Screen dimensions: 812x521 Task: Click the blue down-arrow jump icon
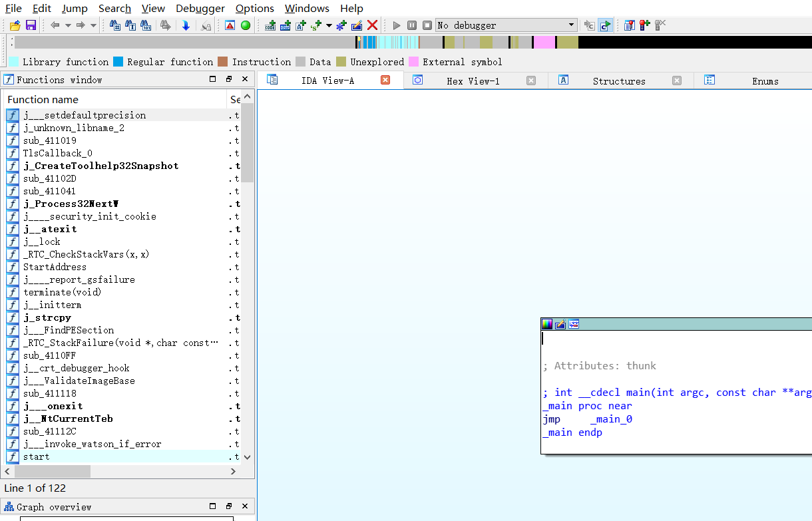click(x=186, y=25)
